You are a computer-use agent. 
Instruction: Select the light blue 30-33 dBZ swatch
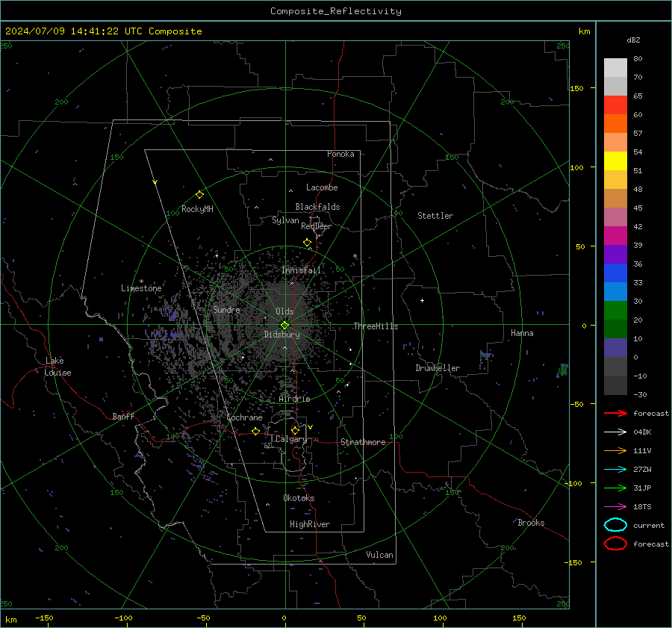[615, 291]
